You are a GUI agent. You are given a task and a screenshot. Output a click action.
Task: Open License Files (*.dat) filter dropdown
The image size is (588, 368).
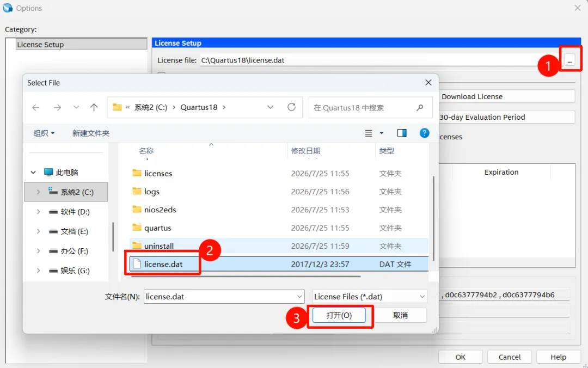(x=369, y=297)
